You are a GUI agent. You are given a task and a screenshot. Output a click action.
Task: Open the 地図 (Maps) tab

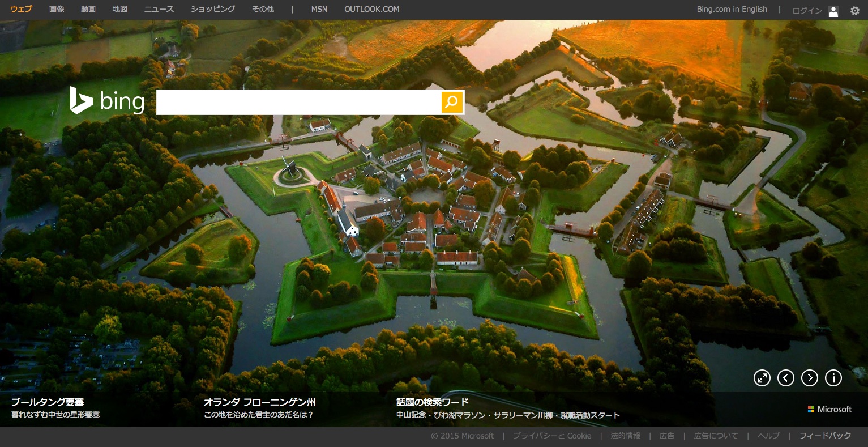[x=120, y=9]
